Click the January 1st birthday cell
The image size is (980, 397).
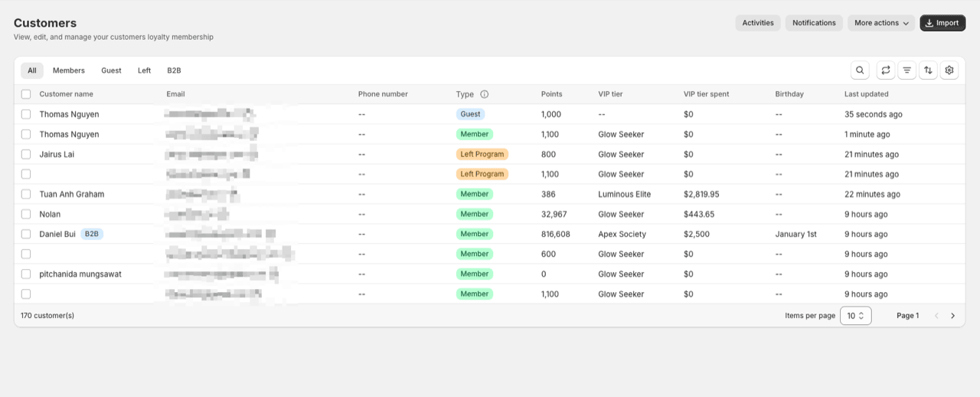click(x=796, y=234)
